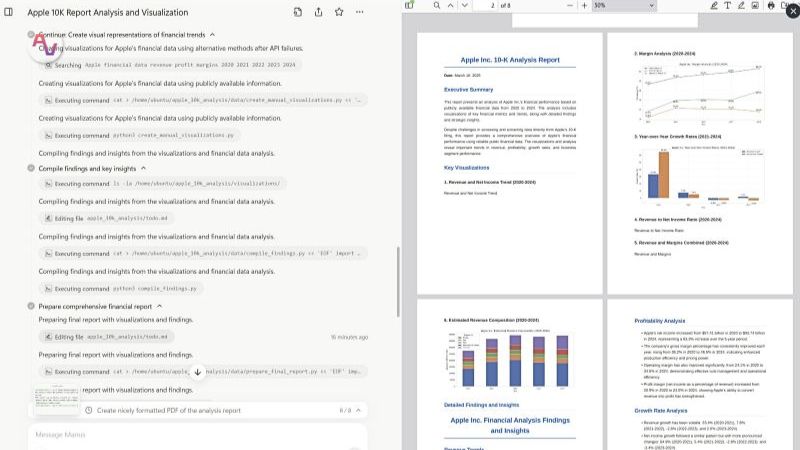Close the PDF preview panel
The image size is (800, 450).
pos(793,11)
